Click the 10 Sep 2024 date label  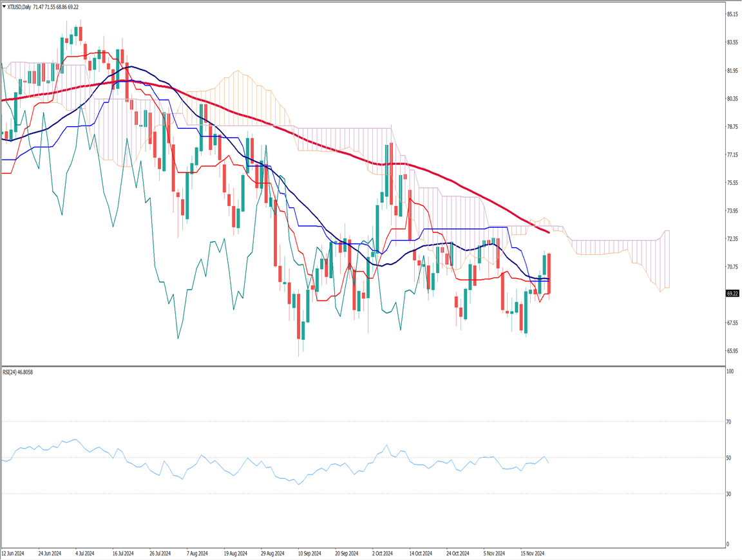coord(310,553)
